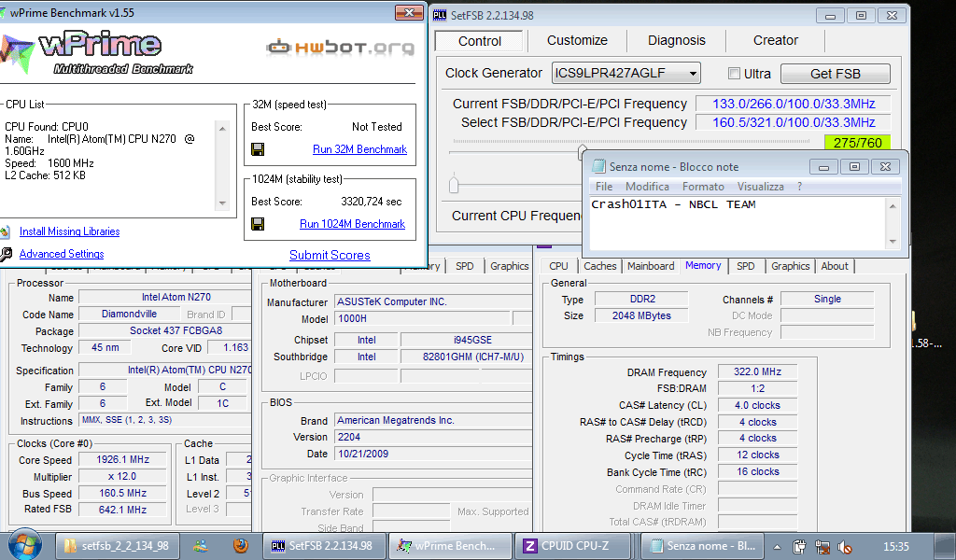Open the SPD tab in right CPU-Z window
Image resolution: width=956 pixels, height=560 pixels.
pyautogui.click(x=745, y=266)
